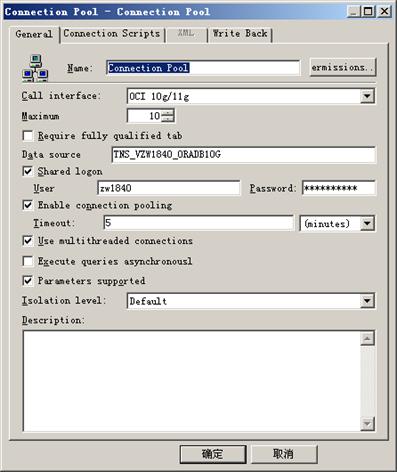Viewport: 397px width, 472px height.
Task: Click the Data source text field
Action: 243,155
